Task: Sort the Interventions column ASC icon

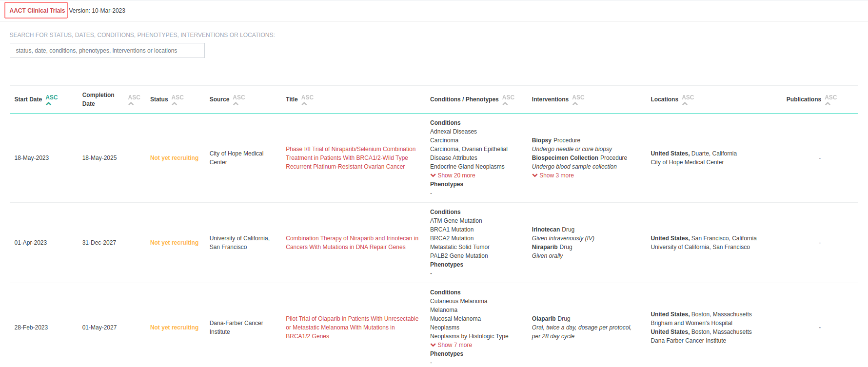Action: point(578,100)
